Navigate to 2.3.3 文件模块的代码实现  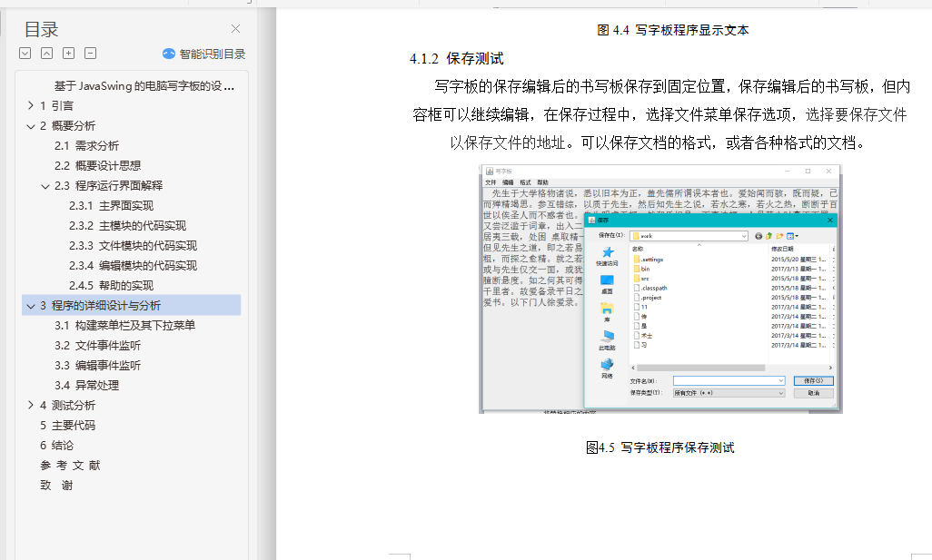pos(133,246)
